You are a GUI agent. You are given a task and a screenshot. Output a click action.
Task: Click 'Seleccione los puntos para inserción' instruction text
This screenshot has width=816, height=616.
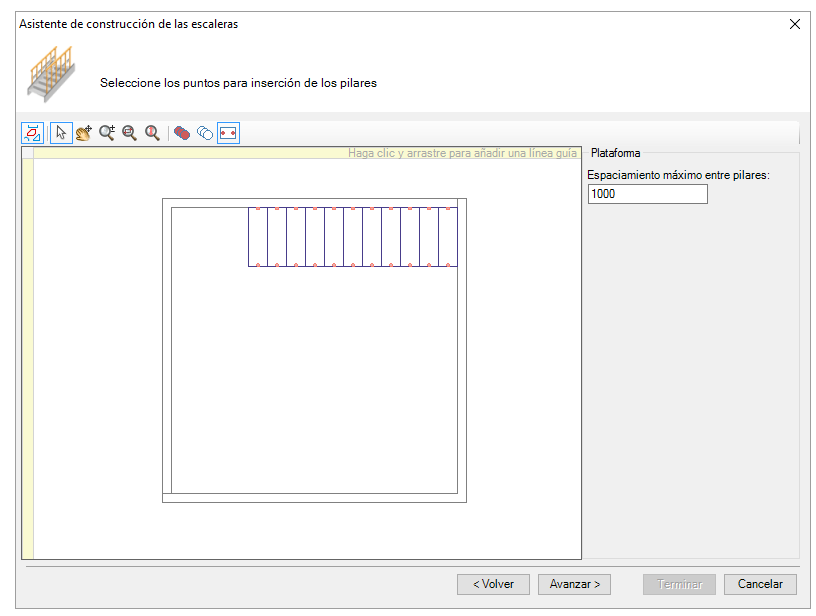point(238,83)
